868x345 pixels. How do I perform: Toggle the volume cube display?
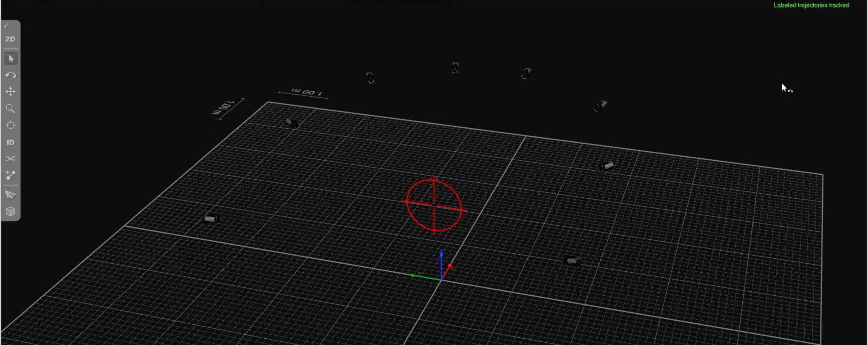(x=10, y=212)
